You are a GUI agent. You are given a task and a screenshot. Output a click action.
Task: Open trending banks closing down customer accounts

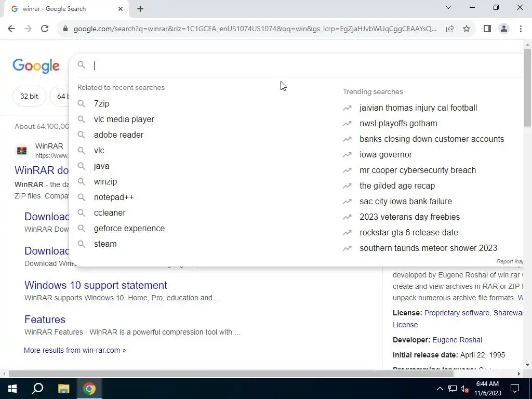click(432, 139)
